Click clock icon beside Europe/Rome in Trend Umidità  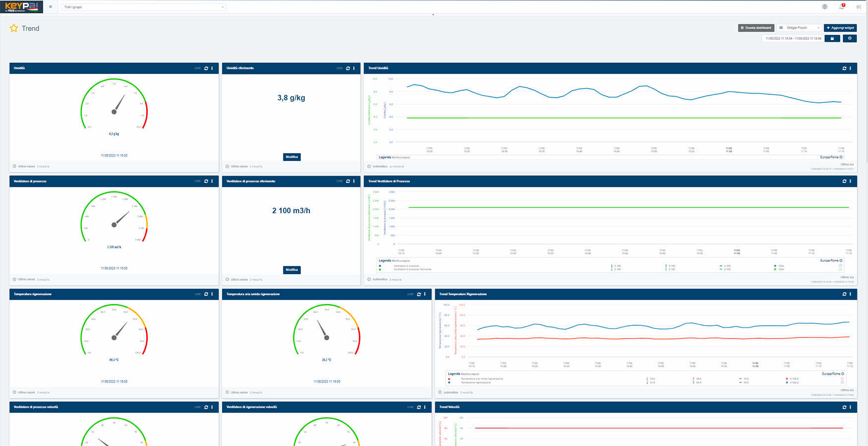click(841, 157)
